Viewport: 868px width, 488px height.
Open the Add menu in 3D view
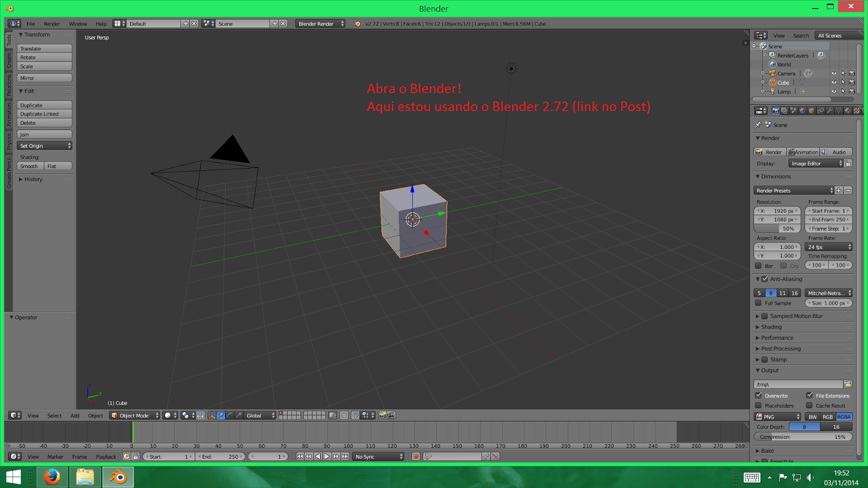(x=75, y=416)
